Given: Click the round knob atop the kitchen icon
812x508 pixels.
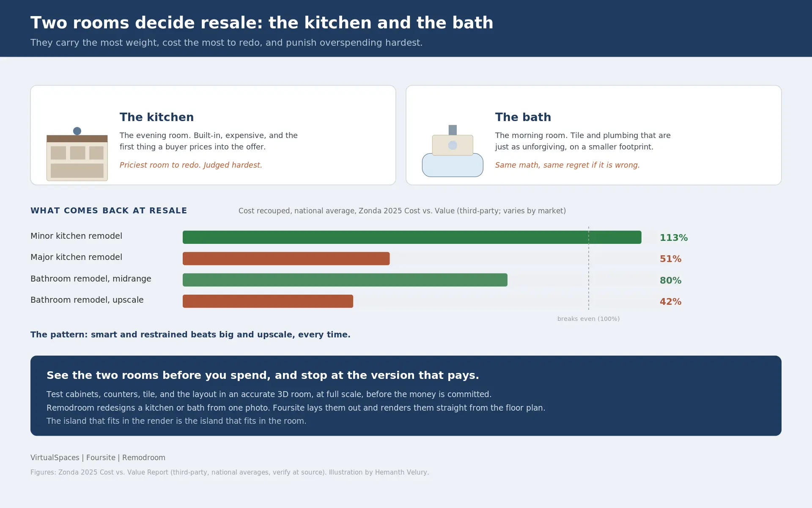Looking at the screenshot, I should point(77,131).
